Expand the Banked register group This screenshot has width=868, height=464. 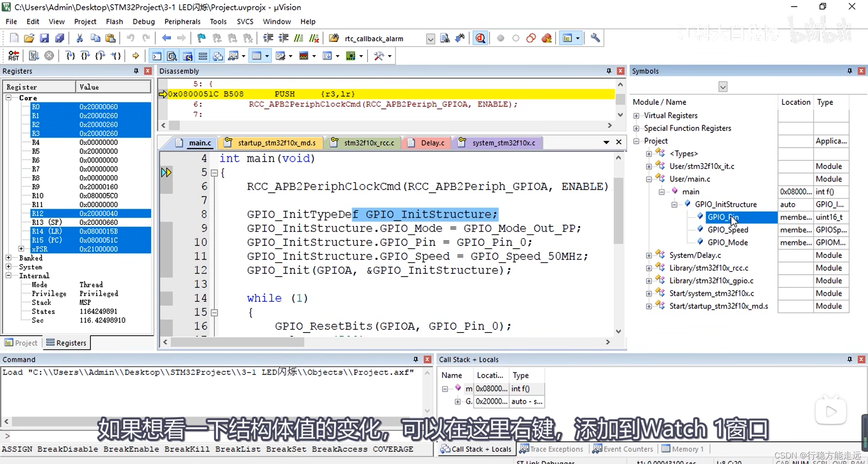[9, 258]
